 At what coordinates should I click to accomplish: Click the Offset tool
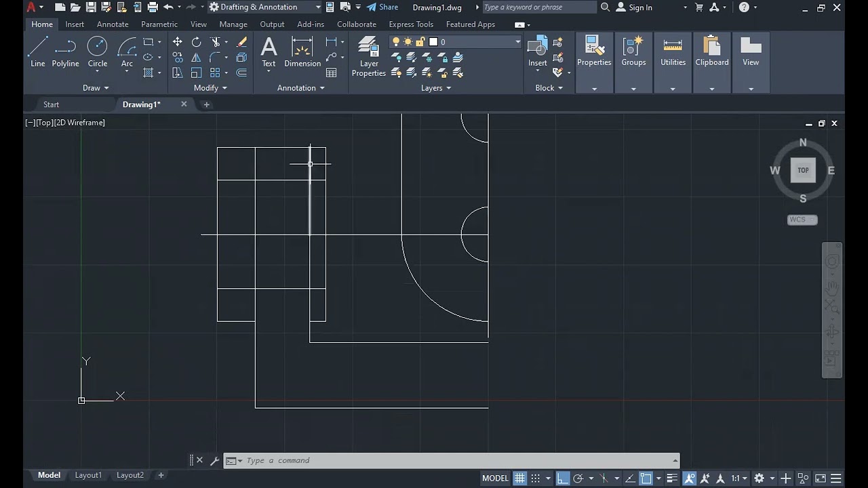pyautogui.click(x=241, y=73)
